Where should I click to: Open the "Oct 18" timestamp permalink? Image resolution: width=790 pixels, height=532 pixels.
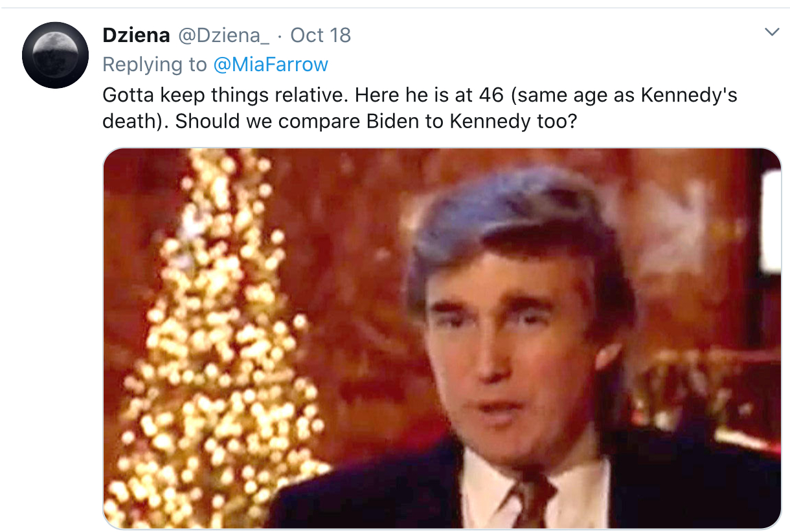[x=321, y=35]
